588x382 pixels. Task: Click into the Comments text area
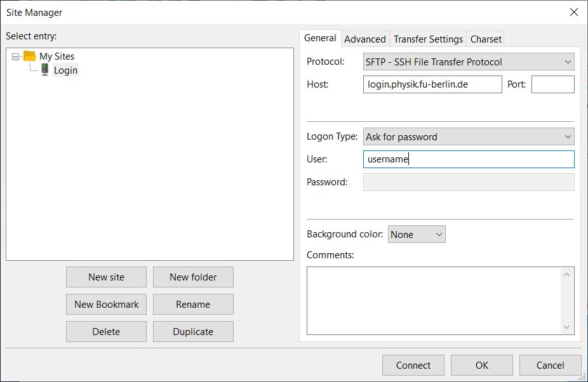(x=434, y=301)
